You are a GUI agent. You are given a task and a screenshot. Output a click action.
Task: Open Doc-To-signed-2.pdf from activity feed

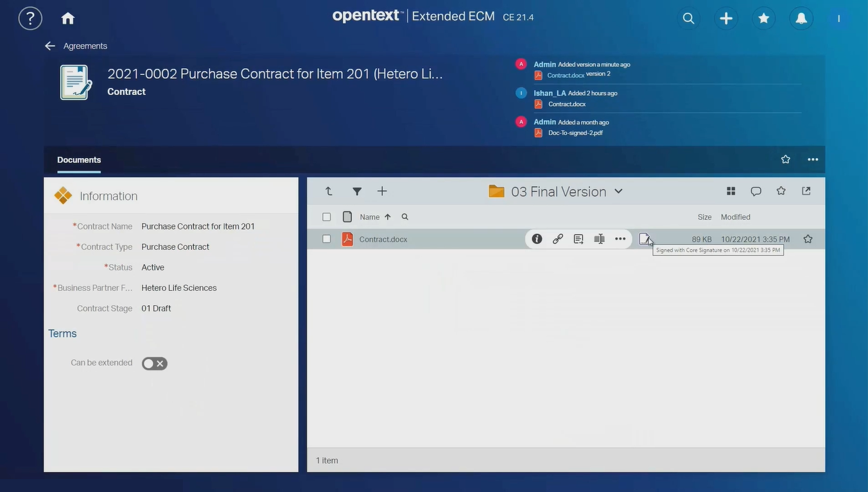[x=575, y=133]
